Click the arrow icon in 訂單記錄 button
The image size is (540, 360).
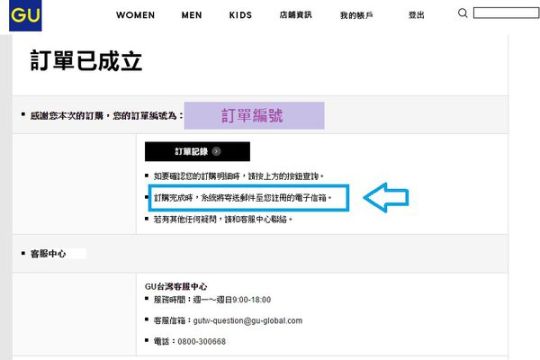[x=216, y=151]
